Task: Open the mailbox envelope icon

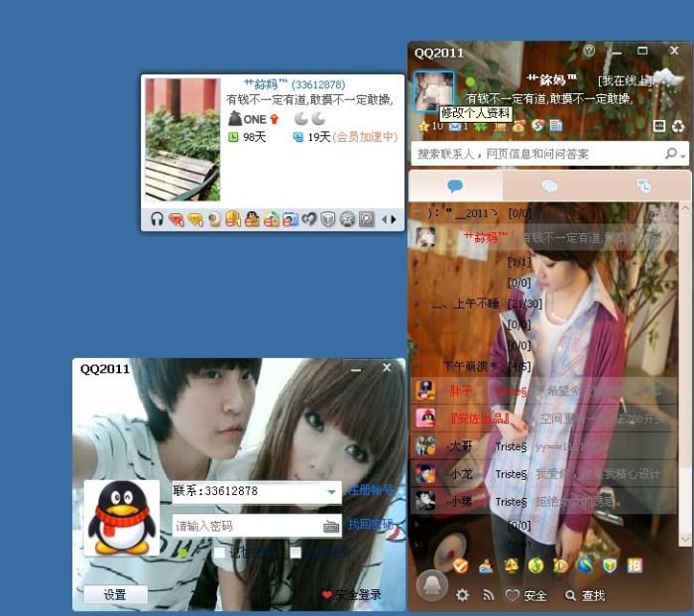Action: pos(455,127)
